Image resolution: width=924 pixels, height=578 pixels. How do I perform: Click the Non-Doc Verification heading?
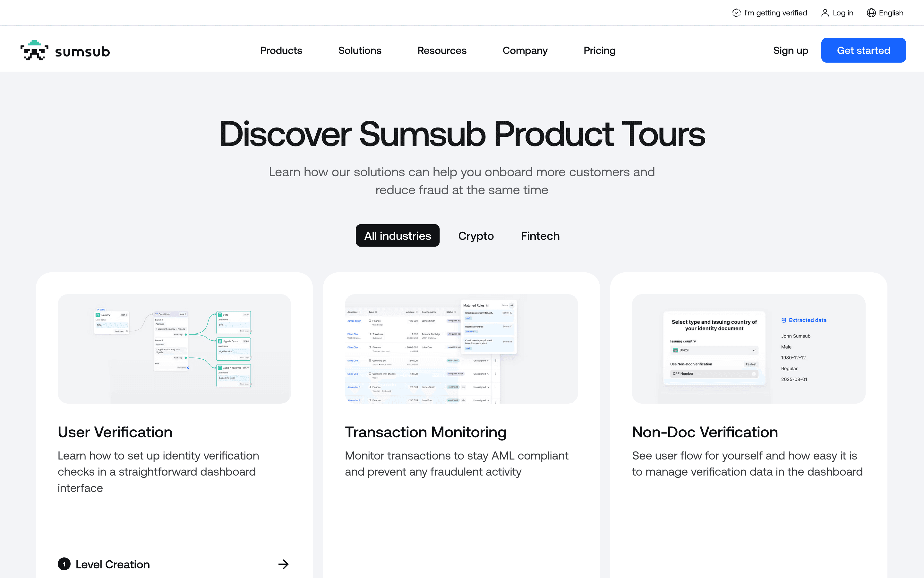pyautogui.click(x=705, y=432)
